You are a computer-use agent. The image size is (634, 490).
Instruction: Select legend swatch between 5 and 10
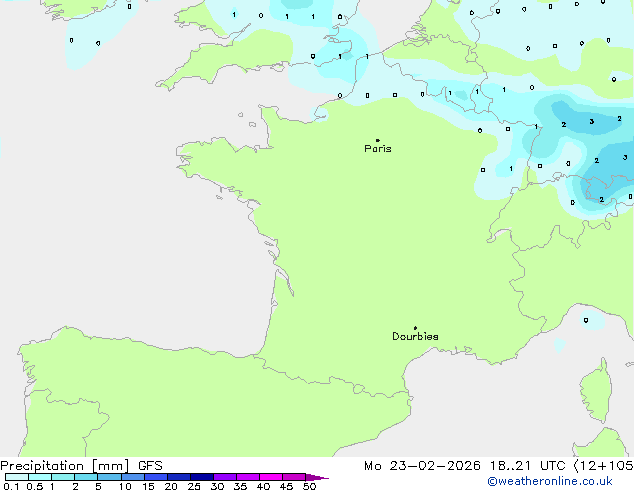(x=109, y=477)
